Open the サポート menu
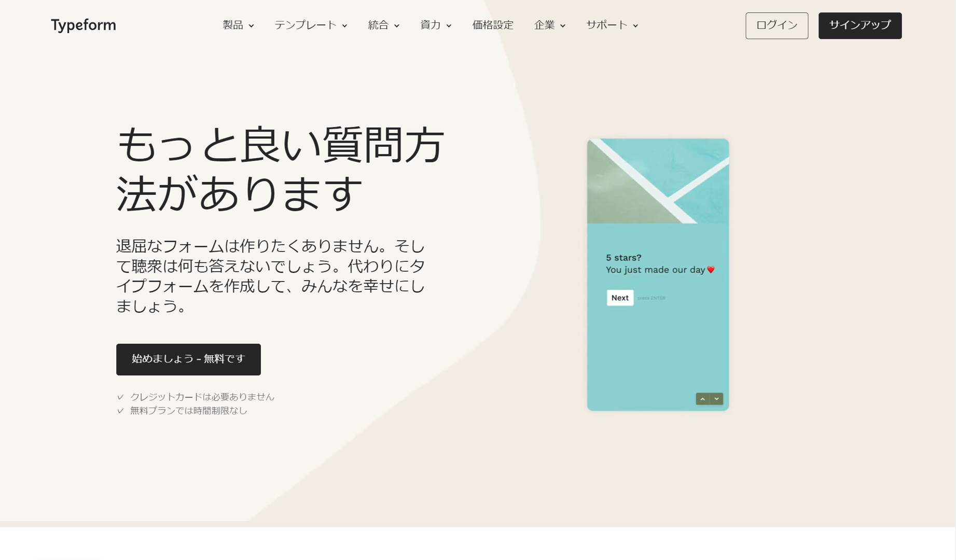 pos(612,25)
